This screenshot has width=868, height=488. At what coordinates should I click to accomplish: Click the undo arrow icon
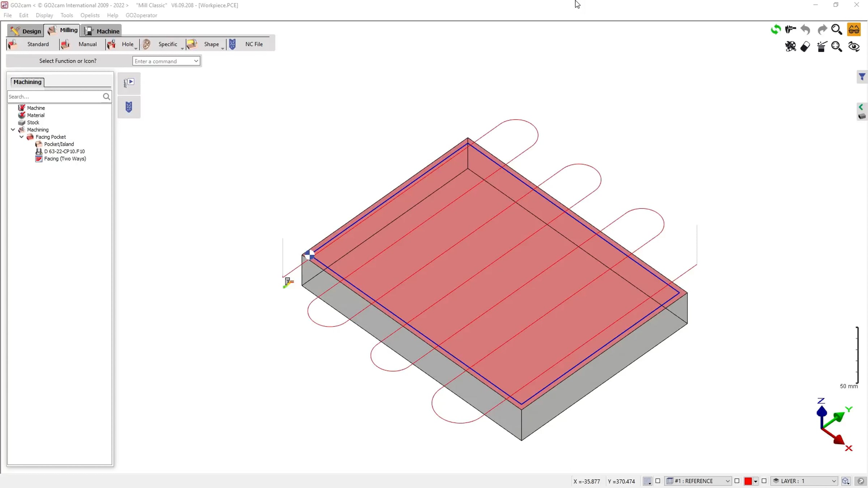(x=805, y=29)
